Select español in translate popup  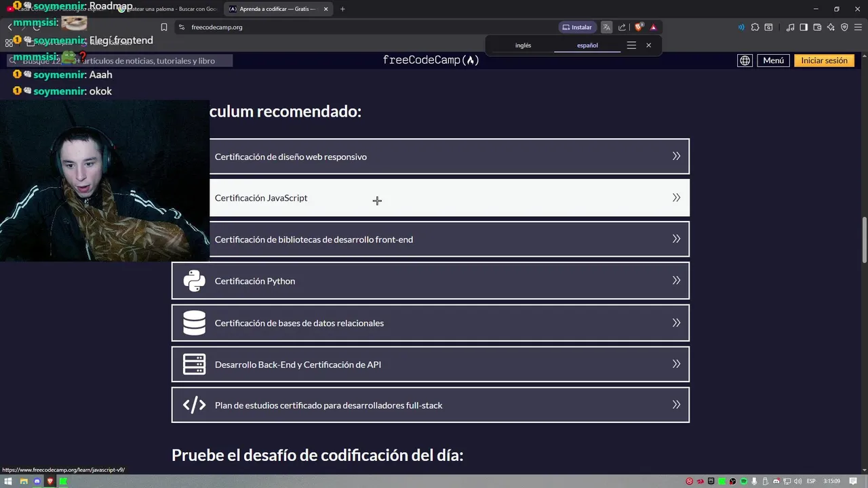click(587, 45)
